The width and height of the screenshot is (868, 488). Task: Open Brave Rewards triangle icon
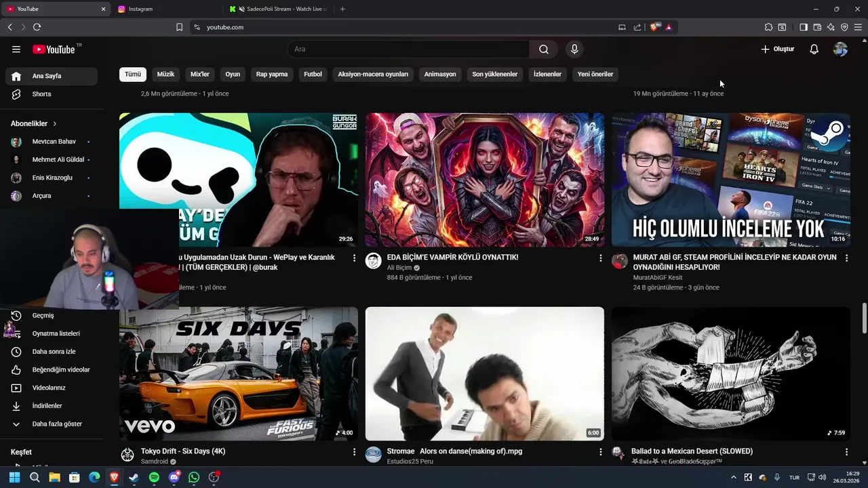click(x=669, y=27)
